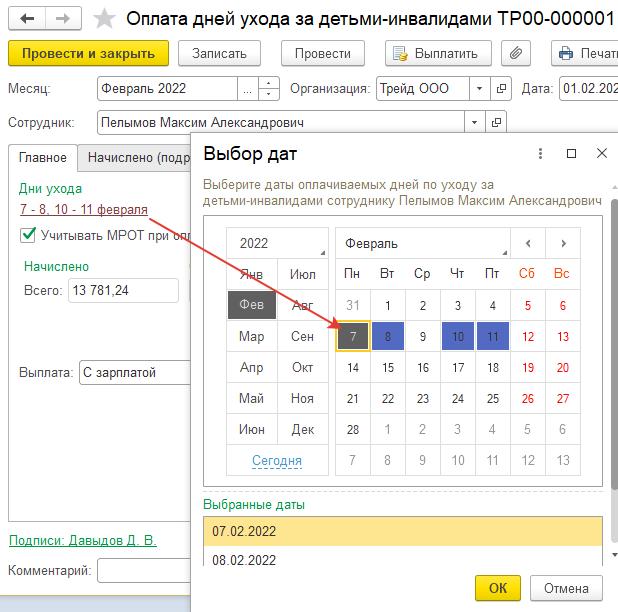Click the Дата input field
This screenshot has width=618, height=612.
tap(589, 89)
